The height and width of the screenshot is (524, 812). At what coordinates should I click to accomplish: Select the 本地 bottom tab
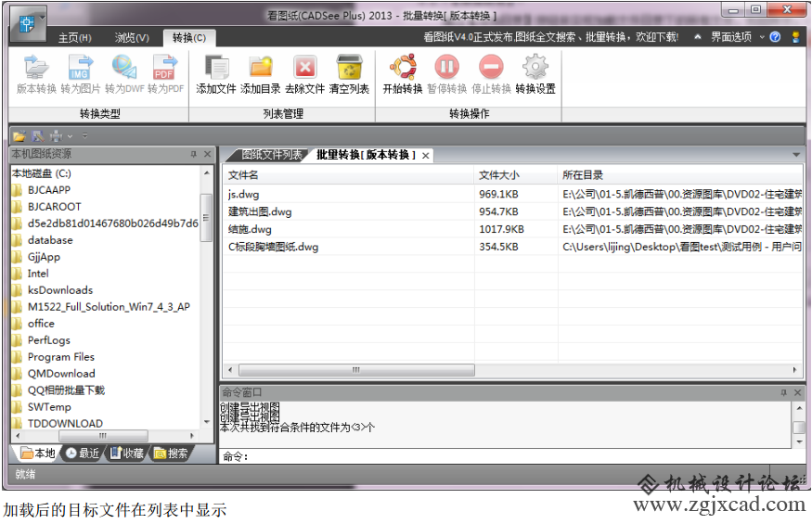pos(38,454)
